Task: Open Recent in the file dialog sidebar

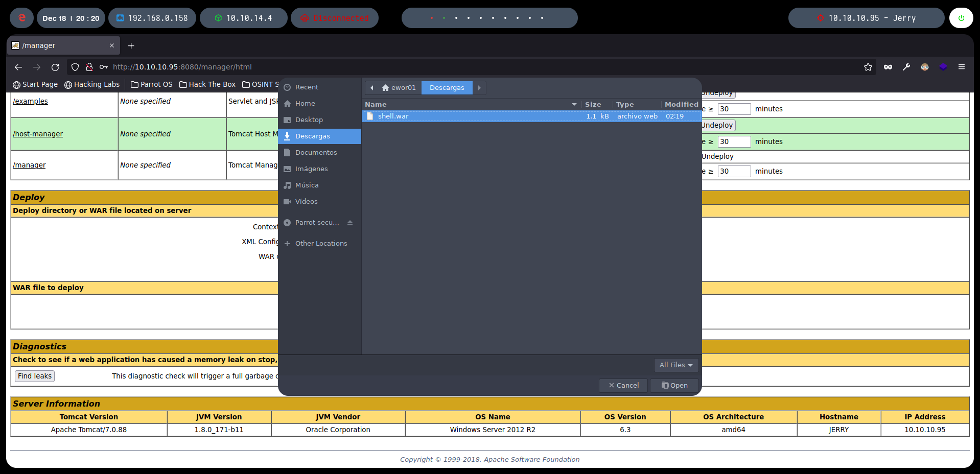Action: pyautogui.click(x=320, y=87)
